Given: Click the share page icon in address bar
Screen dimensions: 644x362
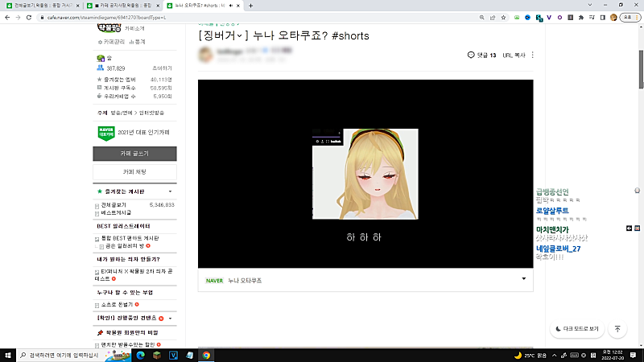Looking at the screenshot, I should [493, 18].
